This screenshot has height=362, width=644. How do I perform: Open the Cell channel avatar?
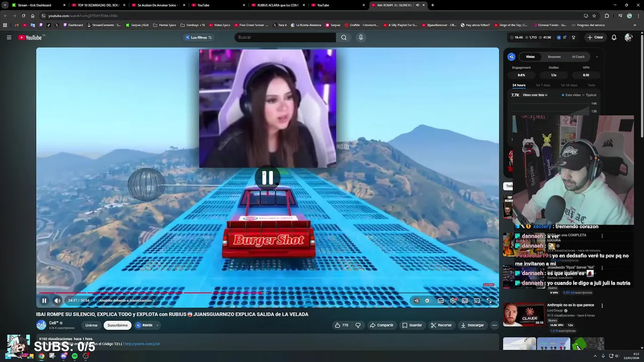(x=41, y=325)
